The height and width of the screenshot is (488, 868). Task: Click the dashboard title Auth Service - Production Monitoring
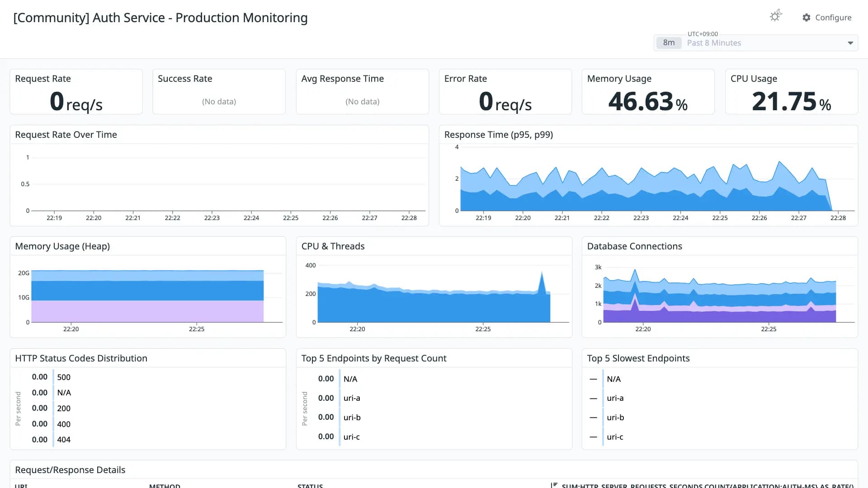pyautogui.click(x=160, y=18)
